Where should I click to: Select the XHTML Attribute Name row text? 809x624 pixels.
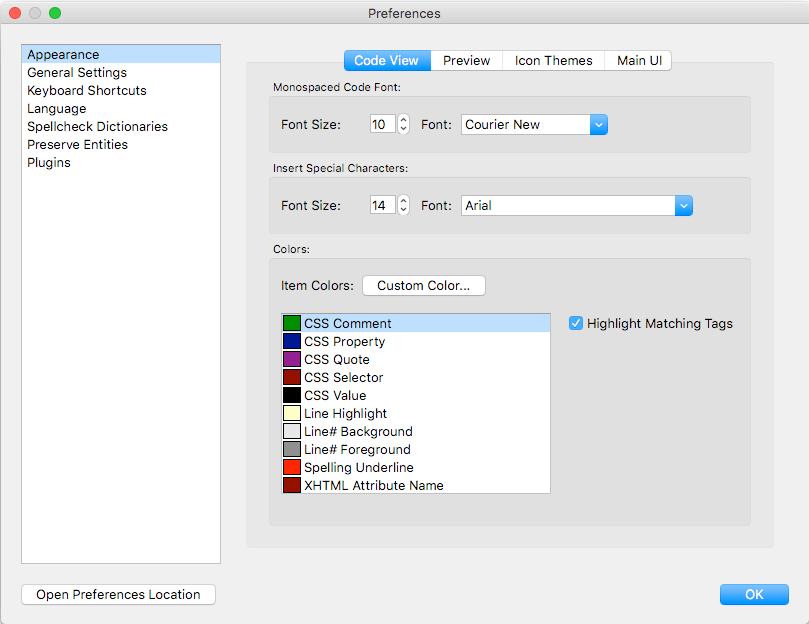point(374,485)
